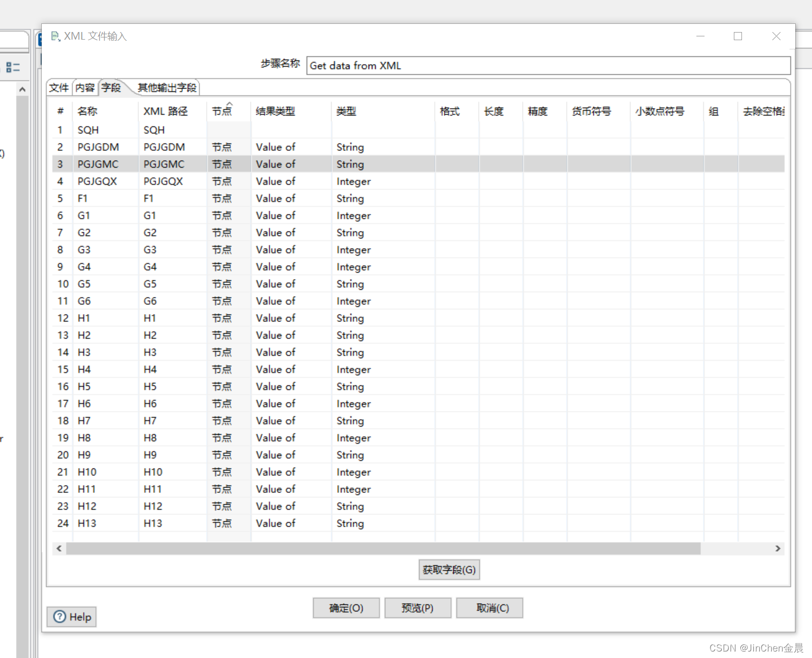Click the Integer type cell in PGJGQX row
Screen dimensions: 812x658
click(x=383, y=181)
